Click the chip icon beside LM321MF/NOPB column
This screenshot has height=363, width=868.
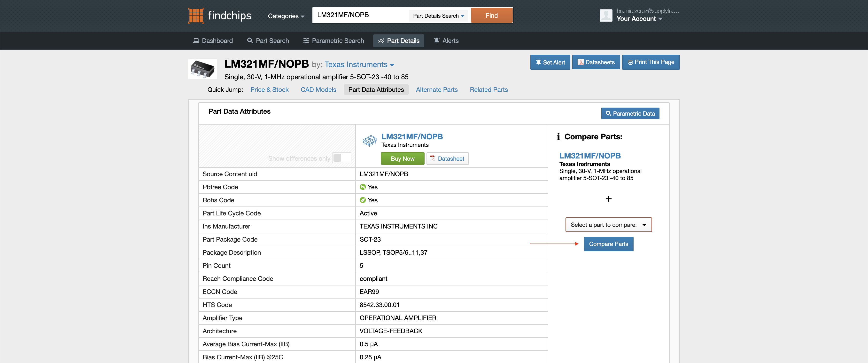coord(369,140)
